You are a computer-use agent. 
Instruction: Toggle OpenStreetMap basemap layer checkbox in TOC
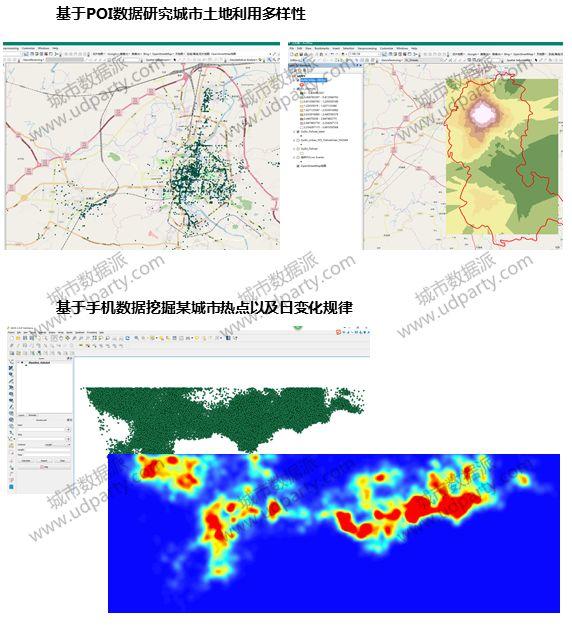(298, 166)
